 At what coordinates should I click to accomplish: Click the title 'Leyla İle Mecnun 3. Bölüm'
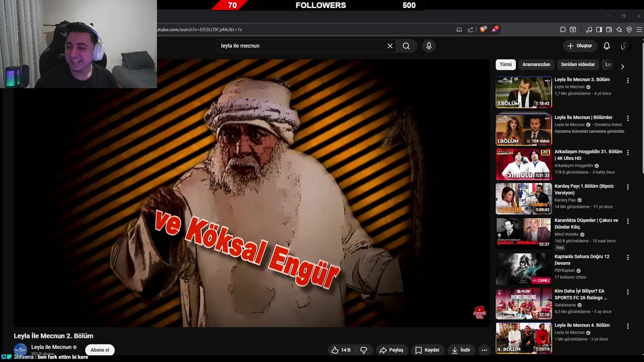582,79
